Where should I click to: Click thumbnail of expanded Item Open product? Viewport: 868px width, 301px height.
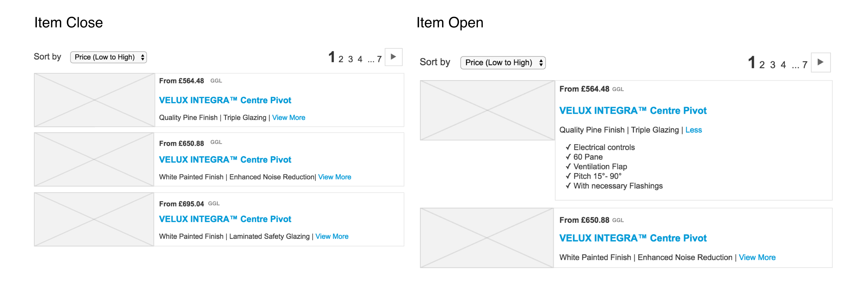point(487,110)
